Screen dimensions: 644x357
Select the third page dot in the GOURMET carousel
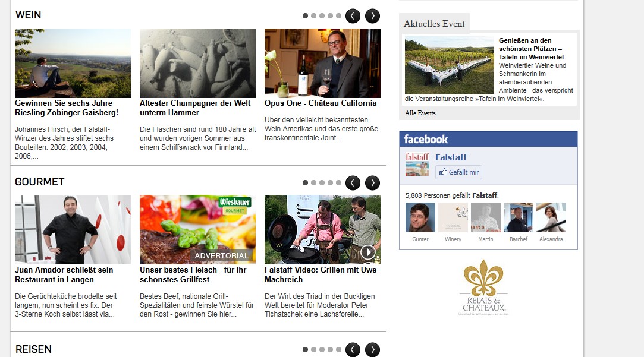tap(322, 182)
